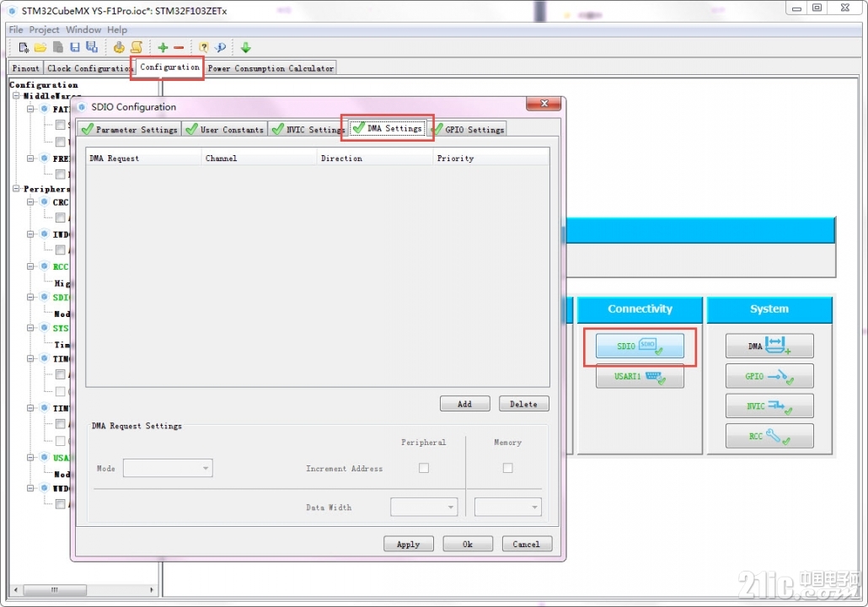Toggle the first checkbox under FAT node
The image size is (868, 607).
61,125
